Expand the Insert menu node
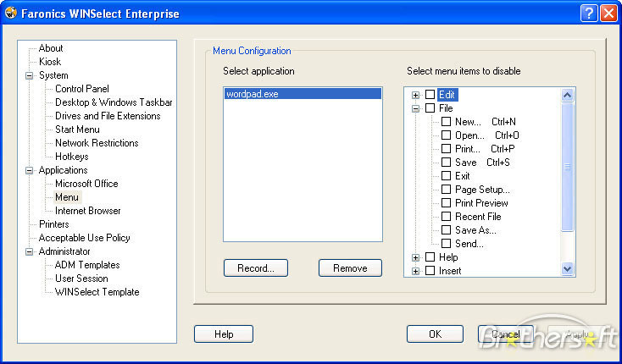The height and width of the screenshot is (364, 622). coord(415,272)
